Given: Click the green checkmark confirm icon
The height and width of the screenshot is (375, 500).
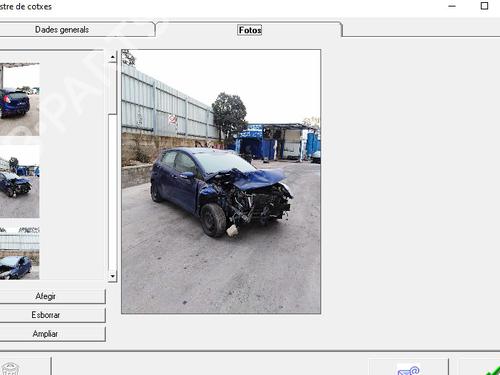Looking at the screenshot, I should pos(493,371).
